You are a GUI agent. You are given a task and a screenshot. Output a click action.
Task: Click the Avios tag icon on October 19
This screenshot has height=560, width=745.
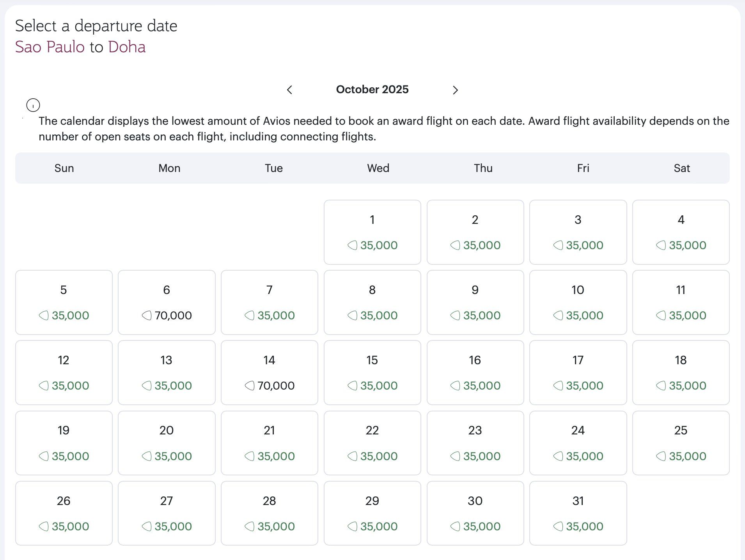(44, 456)
